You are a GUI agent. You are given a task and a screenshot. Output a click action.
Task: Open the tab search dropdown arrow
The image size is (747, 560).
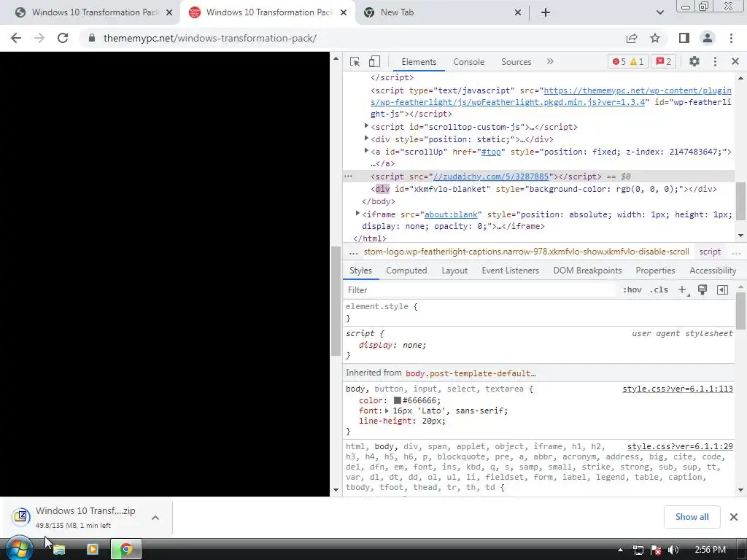659,13
